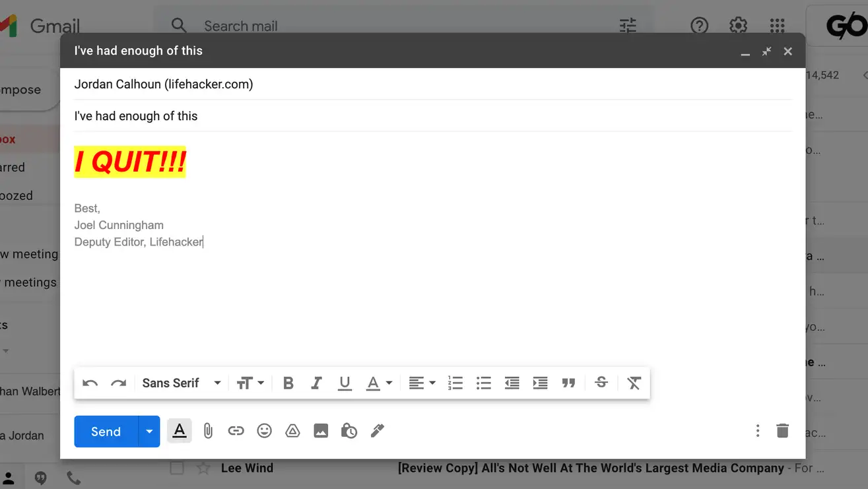Insert a photo
The height and width of the screenshot is (489, 868).
click(321, 431)
